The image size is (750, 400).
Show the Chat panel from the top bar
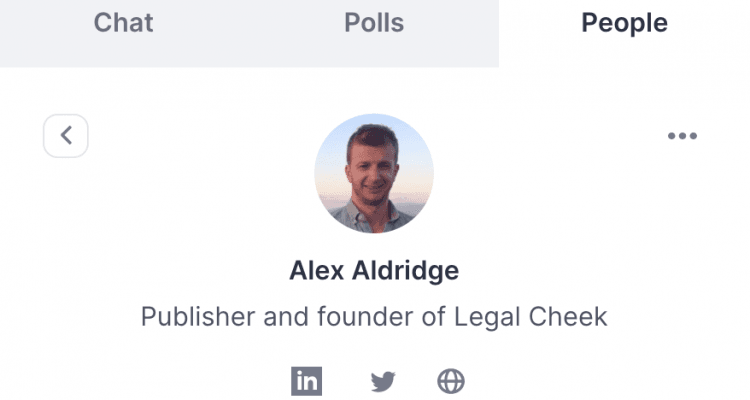pyautogui.click(x=123, y=22)
